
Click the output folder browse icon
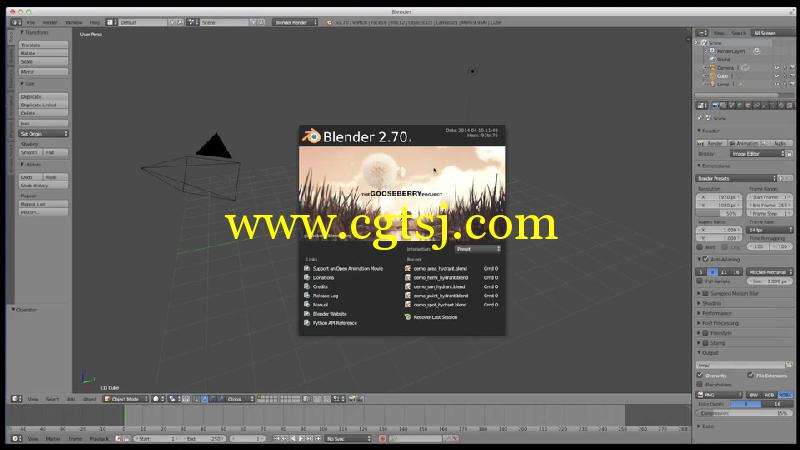coord(789,364)
